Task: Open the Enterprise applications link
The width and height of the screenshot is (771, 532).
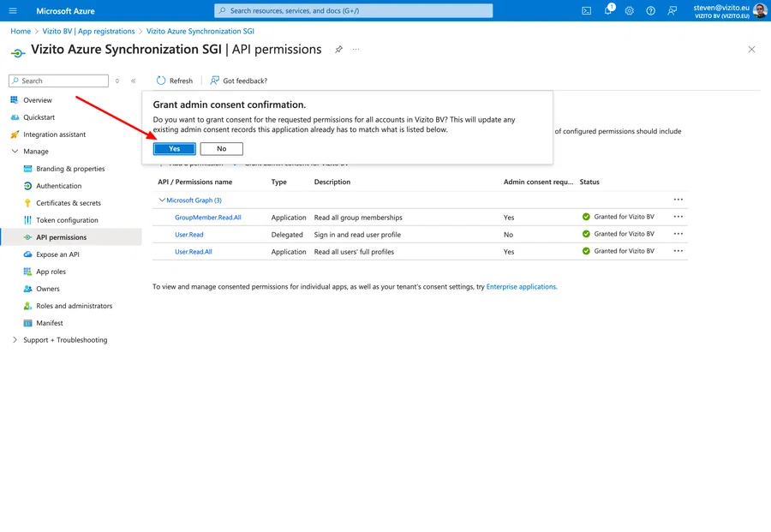Action: coord(521,286)
